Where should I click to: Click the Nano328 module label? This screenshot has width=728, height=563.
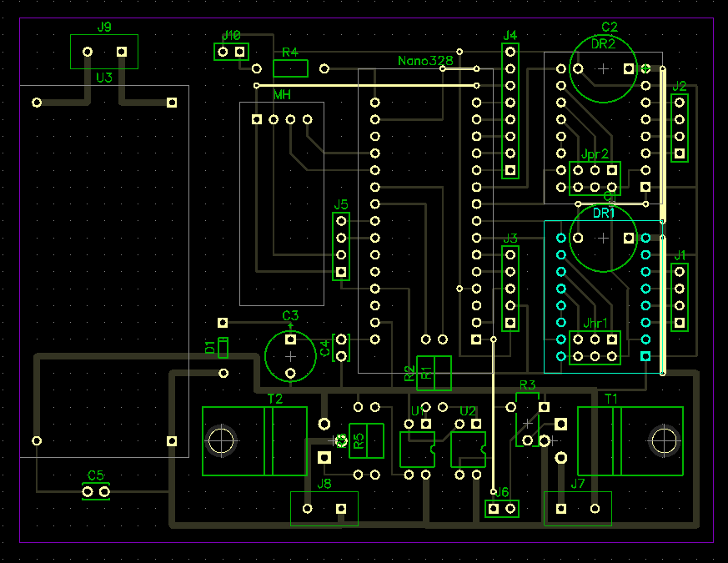pyautogui.click(x=424, y=61)
